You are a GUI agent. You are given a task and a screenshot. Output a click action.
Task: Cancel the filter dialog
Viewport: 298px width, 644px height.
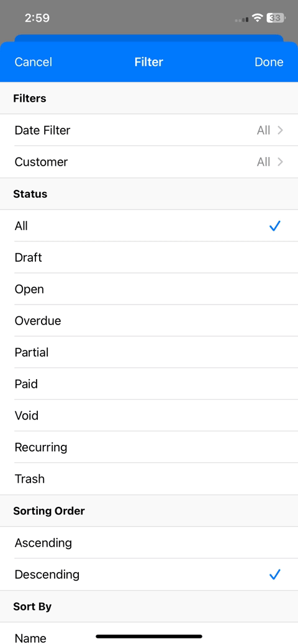[34, 62]
